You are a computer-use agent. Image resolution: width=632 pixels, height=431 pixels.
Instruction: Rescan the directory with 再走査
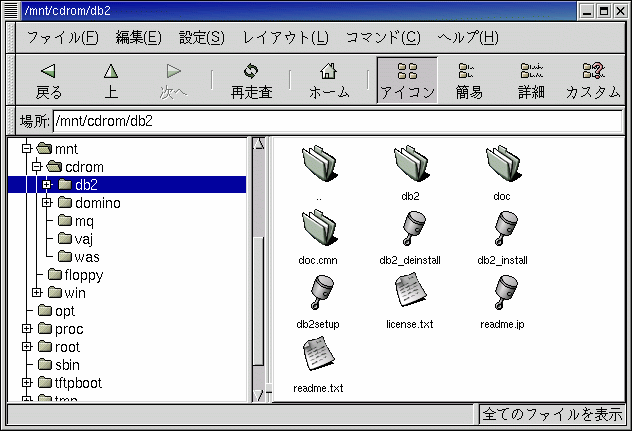click(252, 80)
